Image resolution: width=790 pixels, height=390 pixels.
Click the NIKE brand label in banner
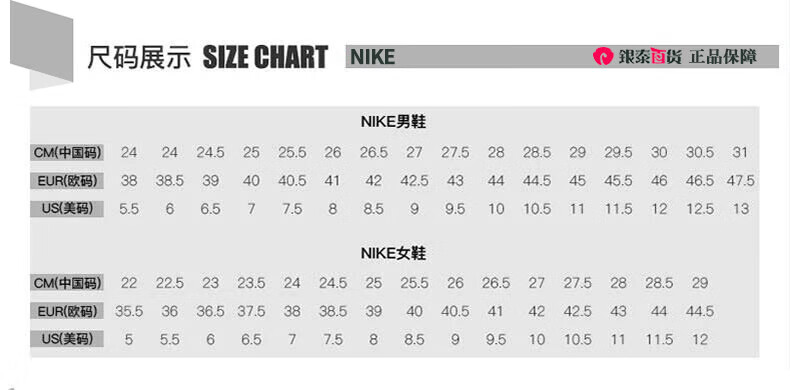pos(372,56)
